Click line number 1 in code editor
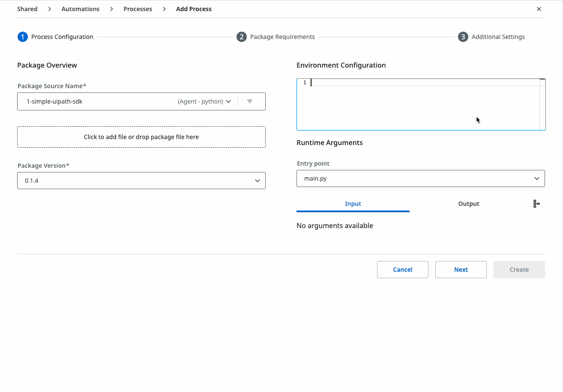This screenshot has width=563, height=392. [x=305, y=83]
